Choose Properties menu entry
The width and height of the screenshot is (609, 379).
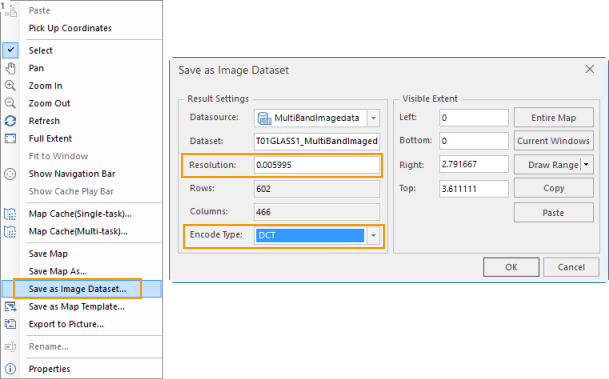[x=49, y=369]
